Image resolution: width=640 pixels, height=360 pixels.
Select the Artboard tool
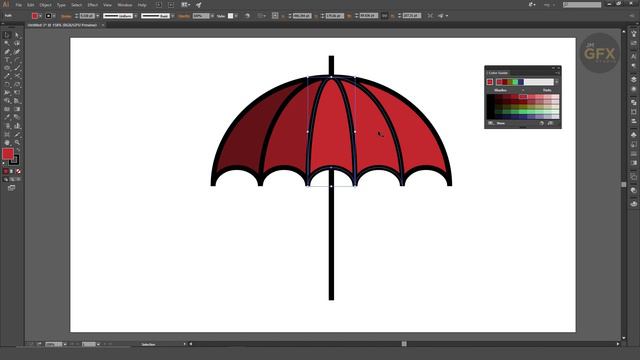click(7, 134)
